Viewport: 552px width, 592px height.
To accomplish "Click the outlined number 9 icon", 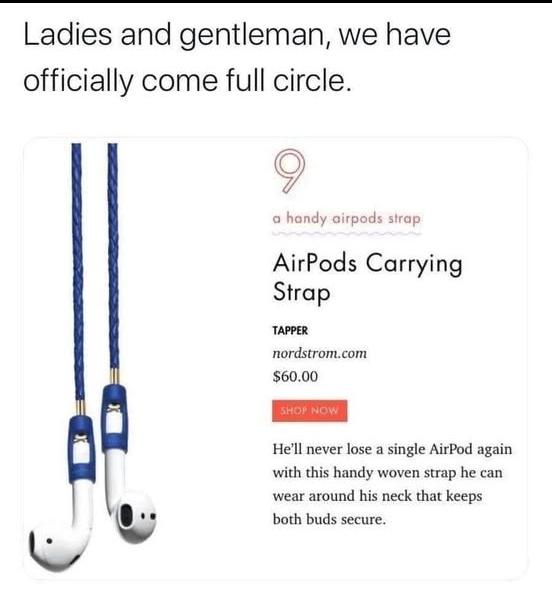I will tap(290, 172).
